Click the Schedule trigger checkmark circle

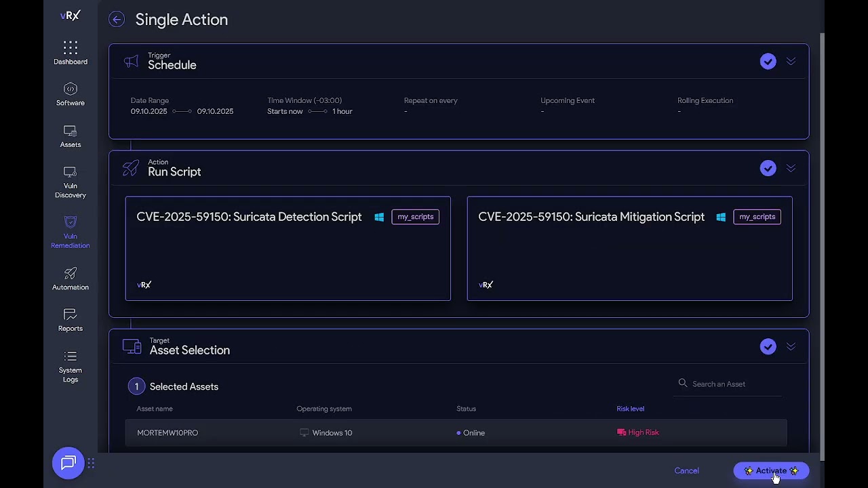(x=768, y=62)
